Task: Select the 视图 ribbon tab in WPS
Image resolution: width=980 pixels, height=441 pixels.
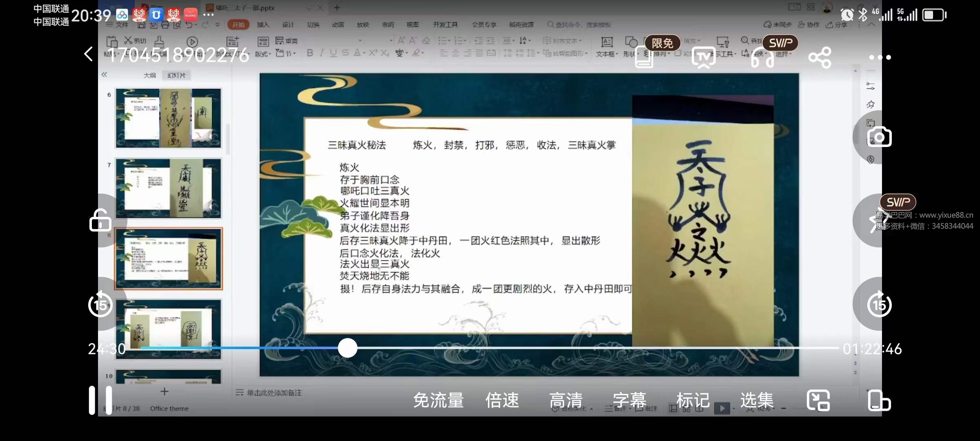Action: 412,25
